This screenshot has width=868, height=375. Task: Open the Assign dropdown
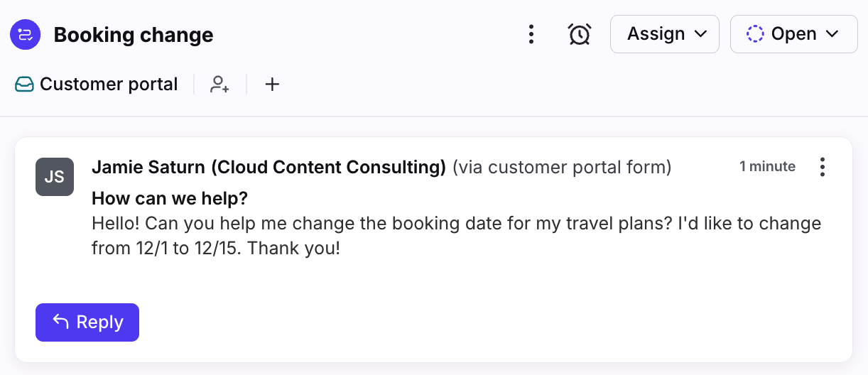(x=665, y=34)
